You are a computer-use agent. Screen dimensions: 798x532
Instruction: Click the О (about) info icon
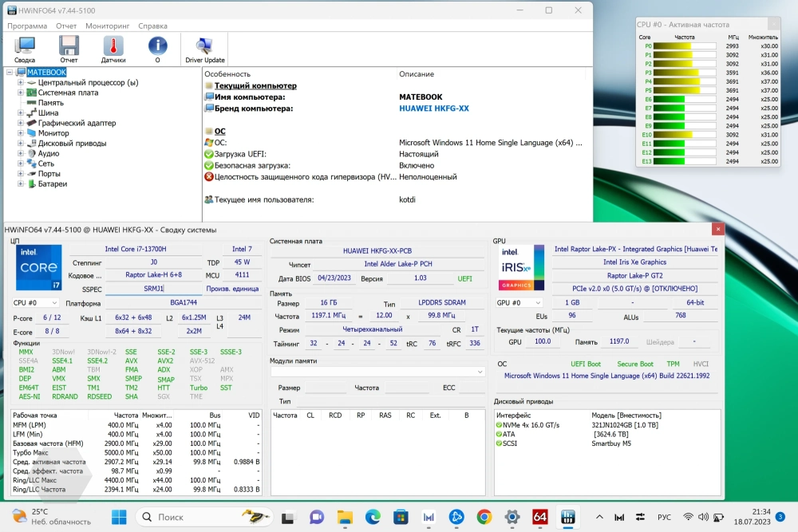pyautogui.click(x=157, y=49)
